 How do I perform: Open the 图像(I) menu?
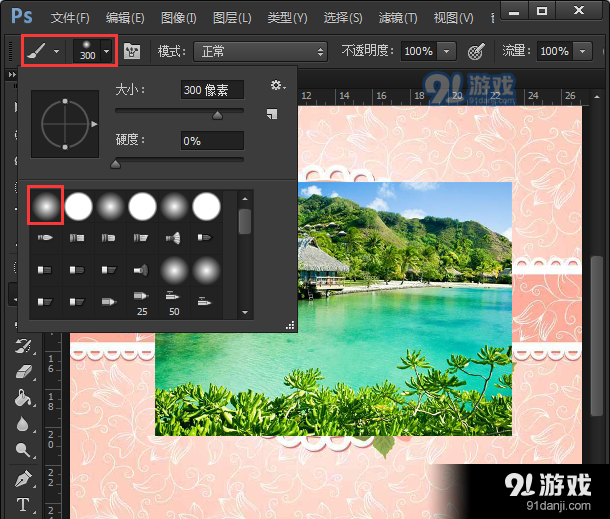[179, 18]
